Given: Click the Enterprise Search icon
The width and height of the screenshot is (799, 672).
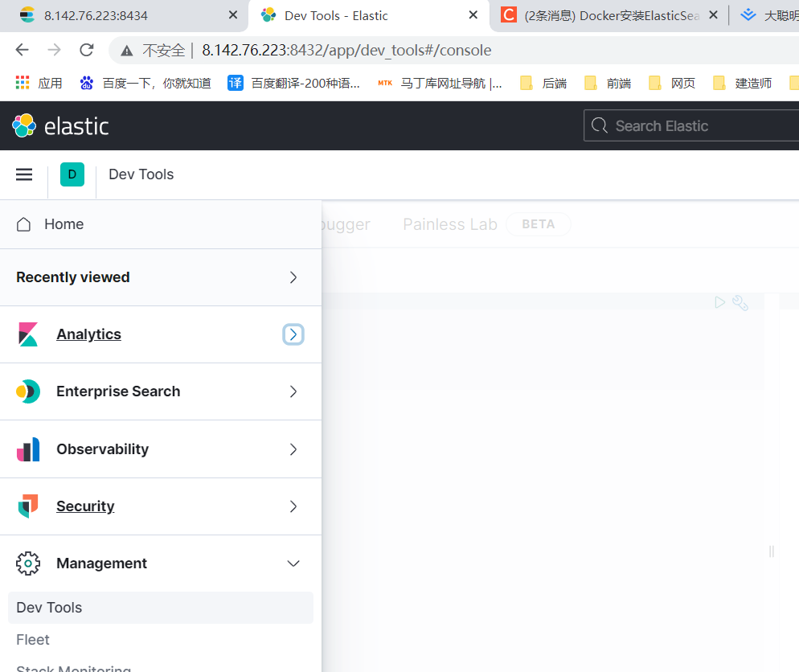Looking at the screenshot, I should click(x=28, y=391).
